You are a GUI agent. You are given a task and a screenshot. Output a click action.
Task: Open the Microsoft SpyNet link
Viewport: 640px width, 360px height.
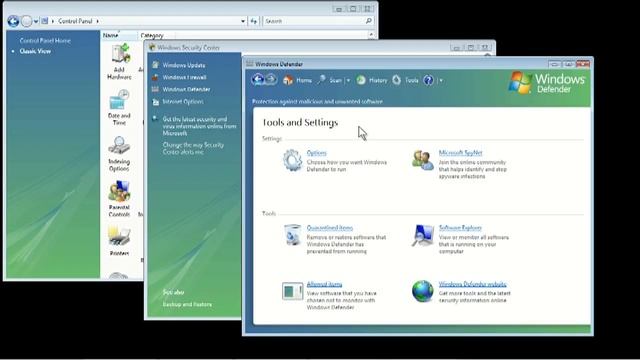pos(460,153)
